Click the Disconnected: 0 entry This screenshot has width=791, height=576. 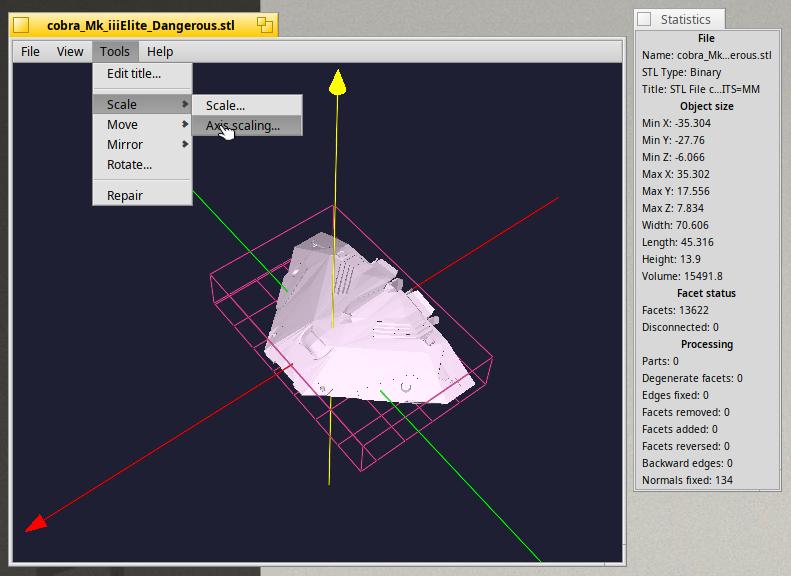(x=680, y=327)
